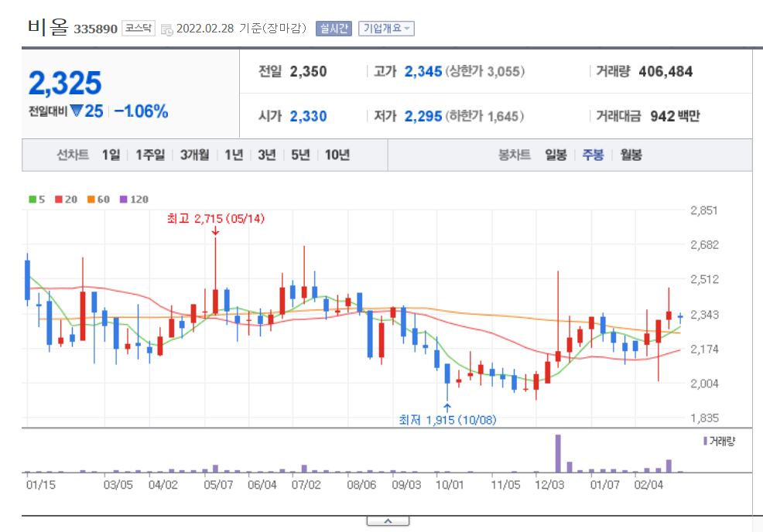Screen dimensions: 763x532
Task: Click the 12/03 date axis label
Action: (549, 485)
